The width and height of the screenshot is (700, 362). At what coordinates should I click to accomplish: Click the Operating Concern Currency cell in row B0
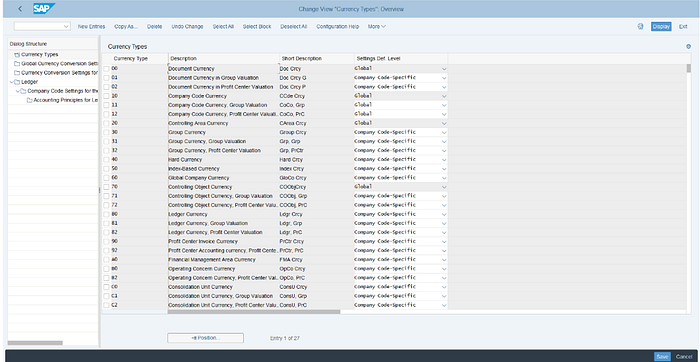(x=223, y=269)
